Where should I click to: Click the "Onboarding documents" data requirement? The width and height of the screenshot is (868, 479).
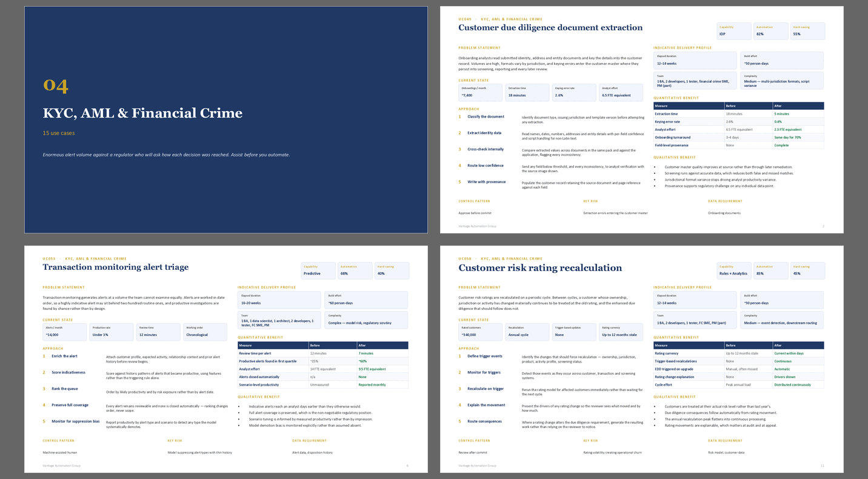(724, 213)
